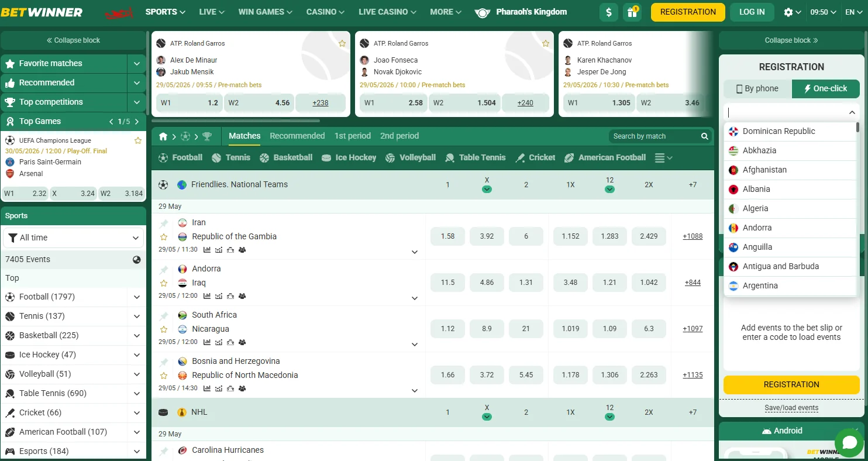This screenshot has width=868, height=461.
Task: Open the gift bonus icon in header
Action: [632, 12]
